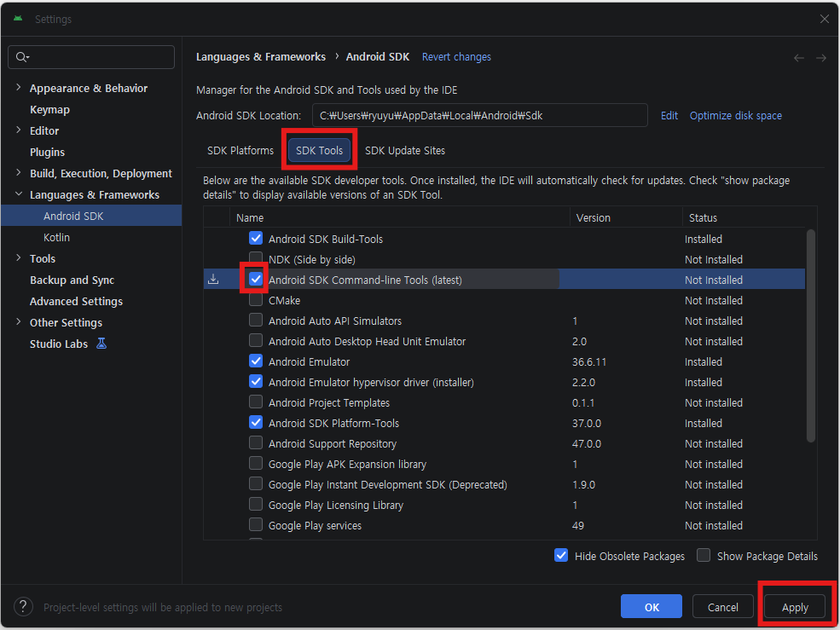Click Android Emulator version 36.6.11

pyautogui.click(x=589, y=361)
